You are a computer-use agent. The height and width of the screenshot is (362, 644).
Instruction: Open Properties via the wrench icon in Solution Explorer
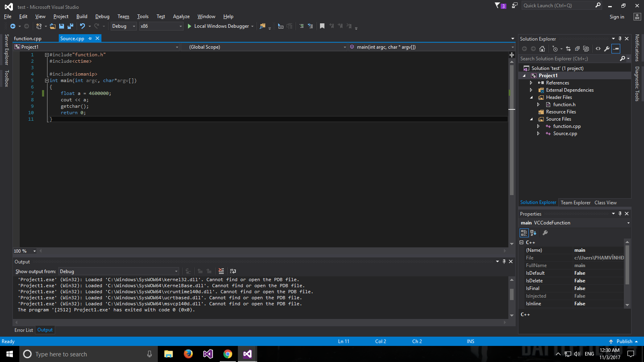[x=607, y=49]
